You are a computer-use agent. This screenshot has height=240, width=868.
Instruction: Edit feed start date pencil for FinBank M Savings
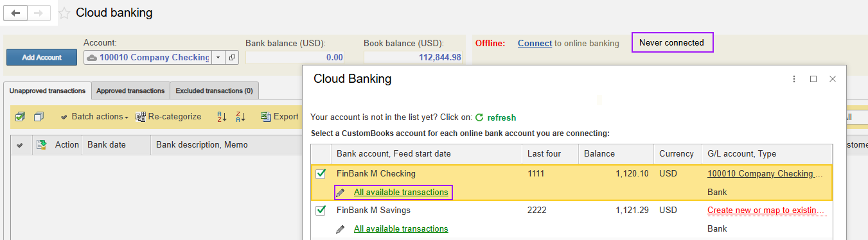click(x=341, y=229)
